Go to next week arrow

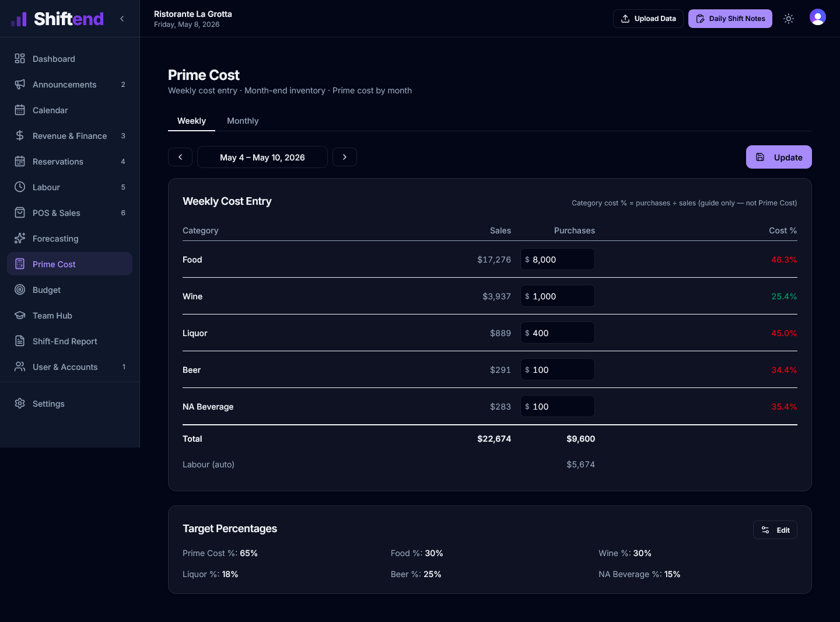pos(345,157)
